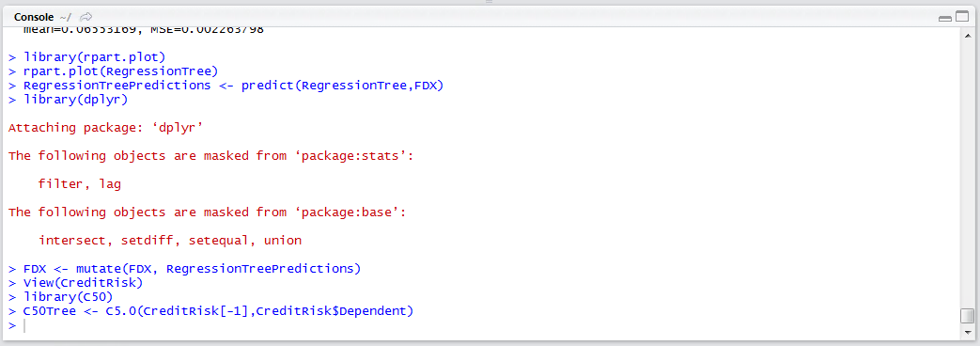980x346 pixels.
Task: Click the console scrollbar thumb
Action: [x=968, y=315]
